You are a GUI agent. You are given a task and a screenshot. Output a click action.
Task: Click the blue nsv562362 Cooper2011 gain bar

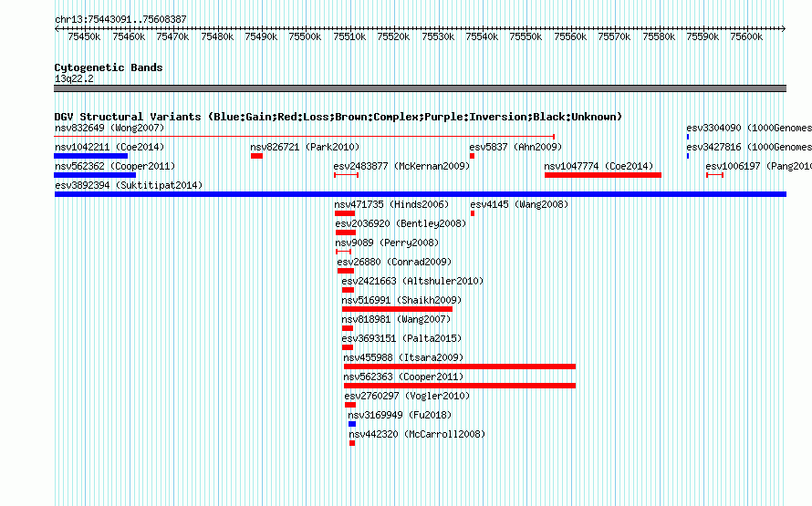click(95, 175)
